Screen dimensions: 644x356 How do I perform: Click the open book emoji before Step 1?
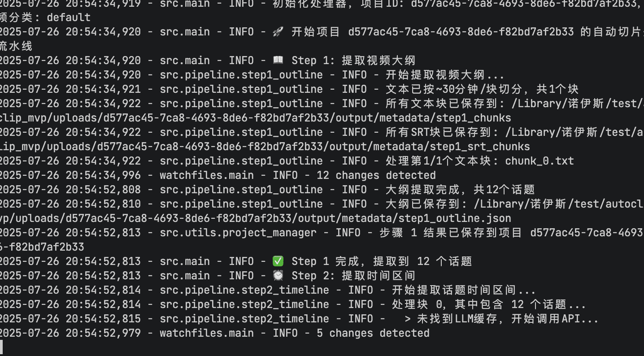[278, 61]
